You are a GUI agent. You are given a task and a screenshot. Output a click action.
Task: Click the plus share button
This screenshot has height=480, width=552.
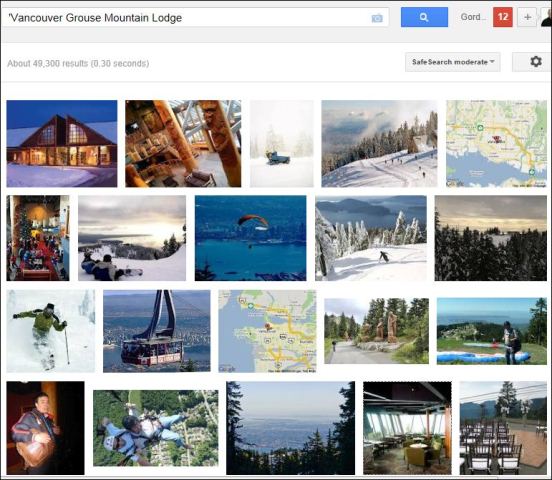click(527, 17)
